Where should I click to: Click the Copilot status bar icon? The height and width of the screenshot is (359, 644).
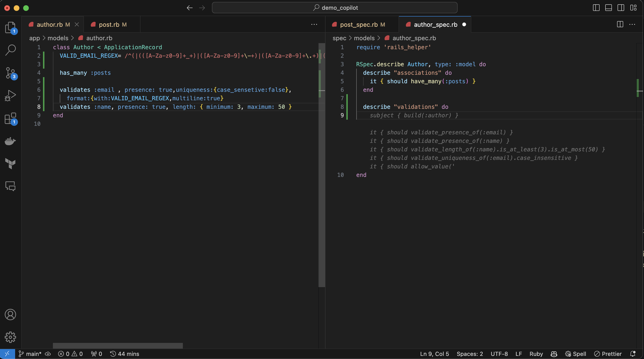[554, 354]
